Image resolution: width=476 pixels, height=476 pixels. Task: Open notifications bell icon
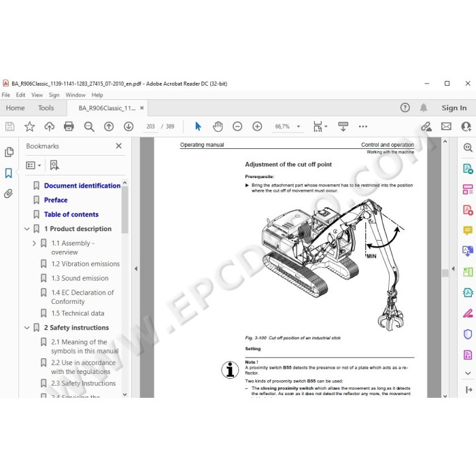[424, 107]
